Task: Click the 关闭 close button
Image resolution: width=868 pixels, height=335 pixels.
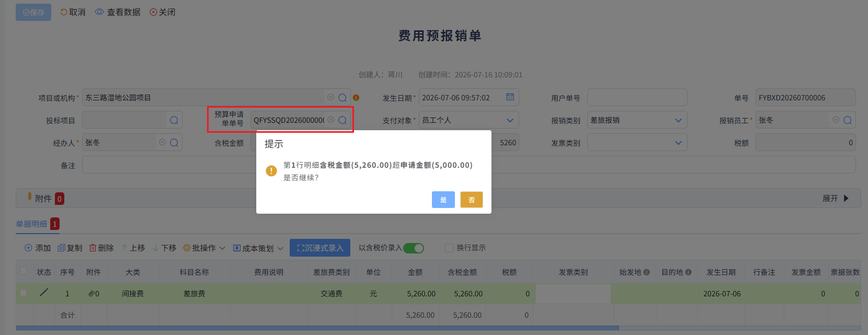Action: (163, 12)
